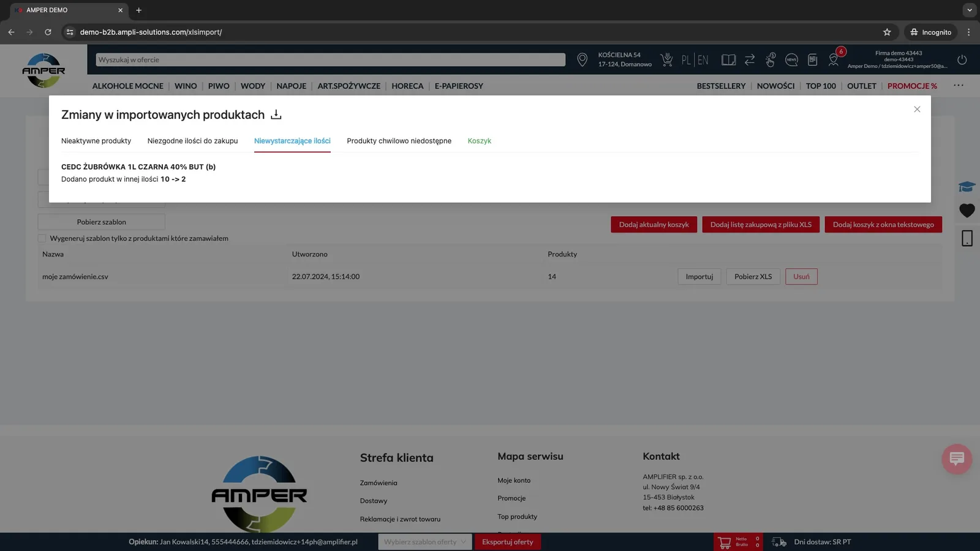Open the shopping cart icon in bottom bar
The image size is (980, 551).
725,542
